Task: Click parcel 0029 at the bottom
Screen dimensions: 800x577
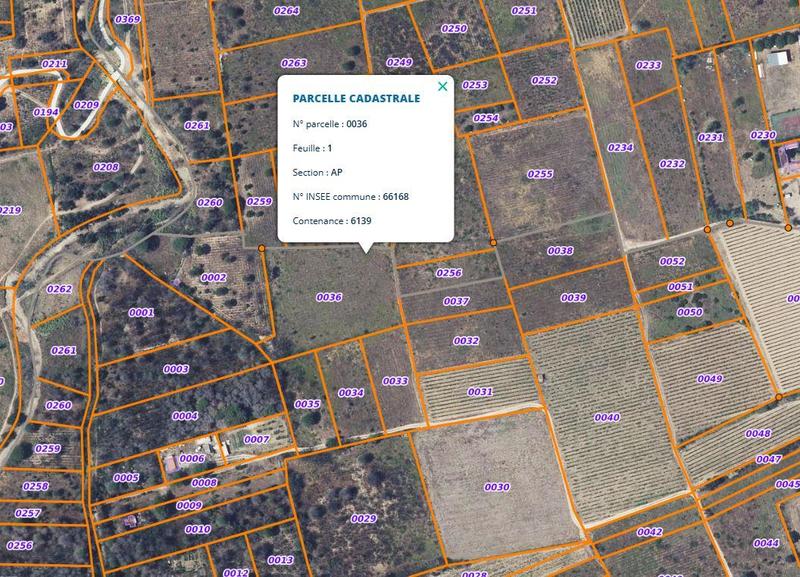Action: [363, 519]
